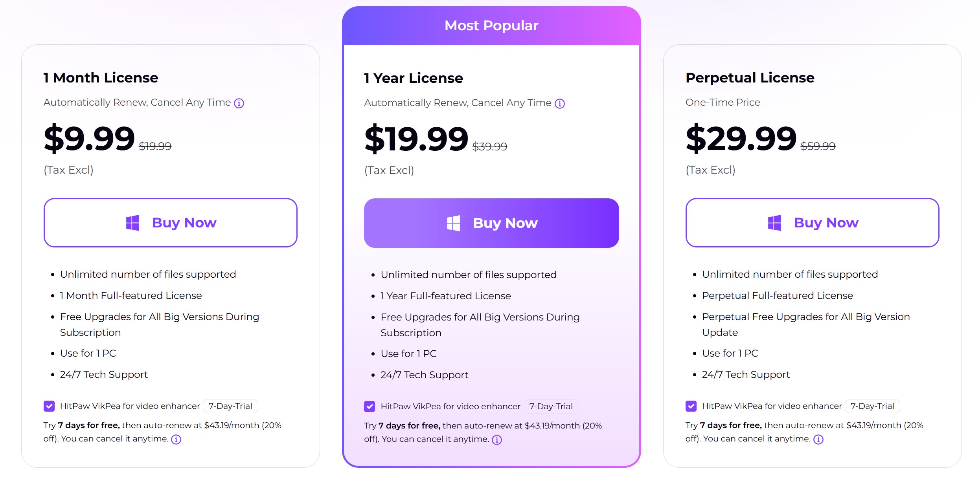The image size is (980, 489).
Task: Click the $19.99 yearly price
Action: (x=416, y=139)
